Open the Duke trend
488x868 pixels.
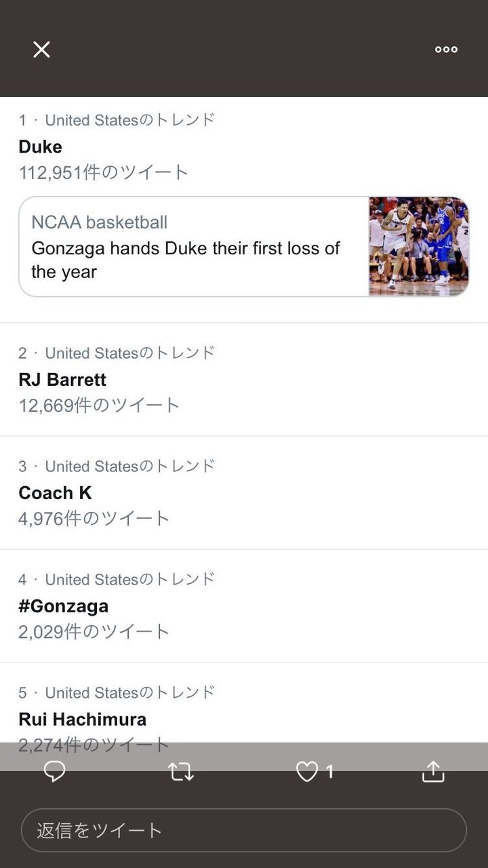(41, 146)
